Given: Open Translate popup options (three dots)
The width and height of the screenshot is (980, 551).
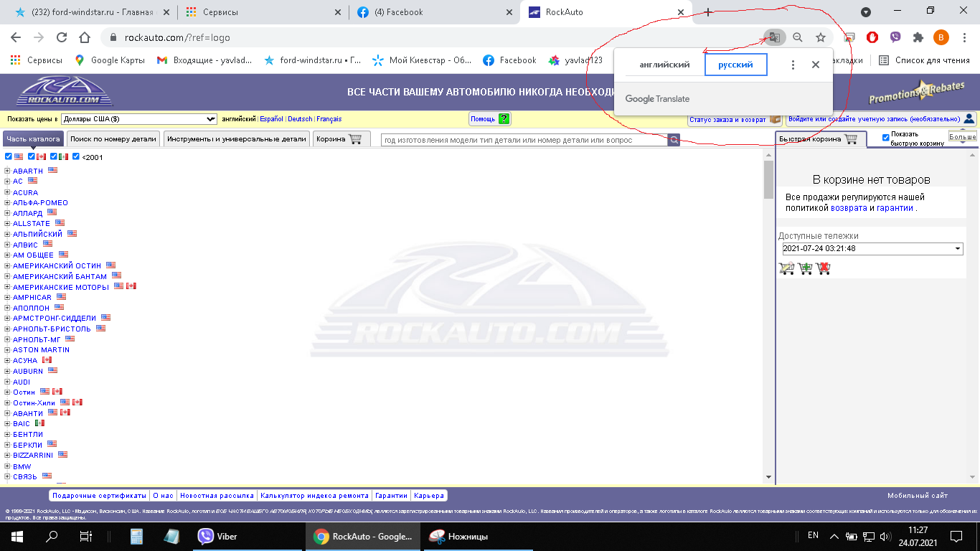Looking at the screenshot, I should coord(793,65).
